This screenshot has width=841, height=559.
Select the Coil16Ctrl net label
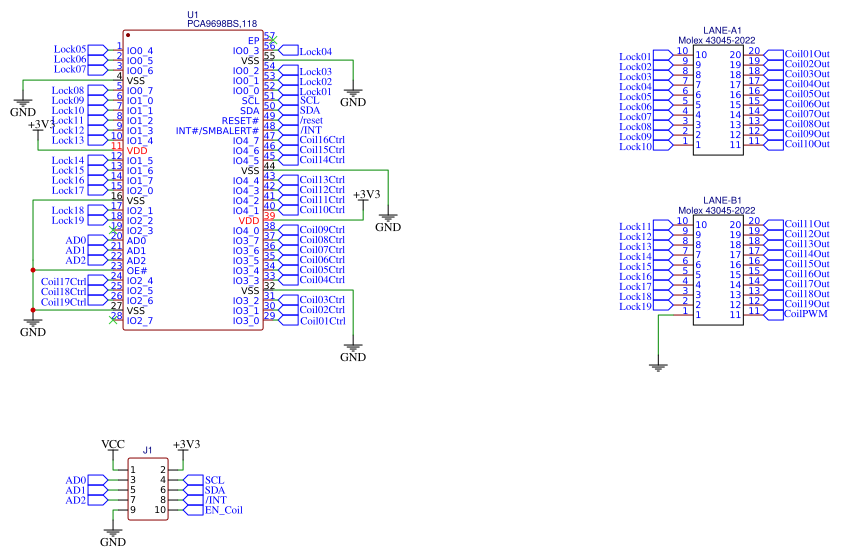pyautogui.click(x=322, y=140)
